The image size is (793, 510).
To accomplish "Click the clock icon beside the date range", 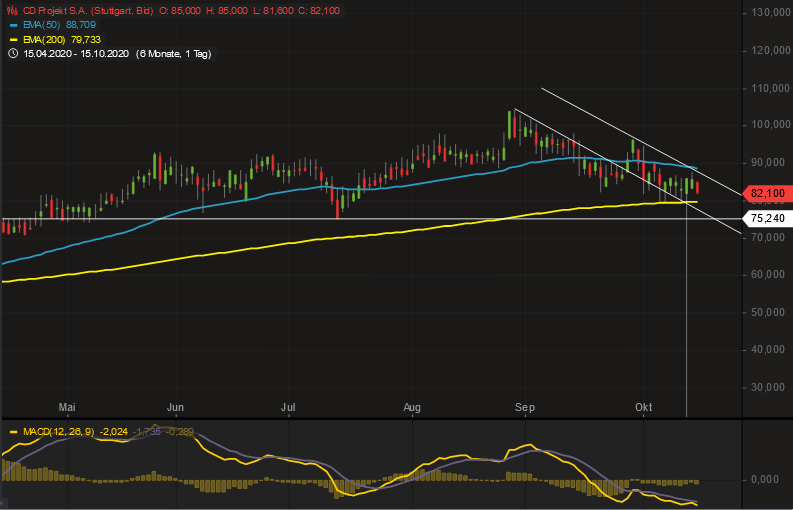I will (x=14, y=54).
